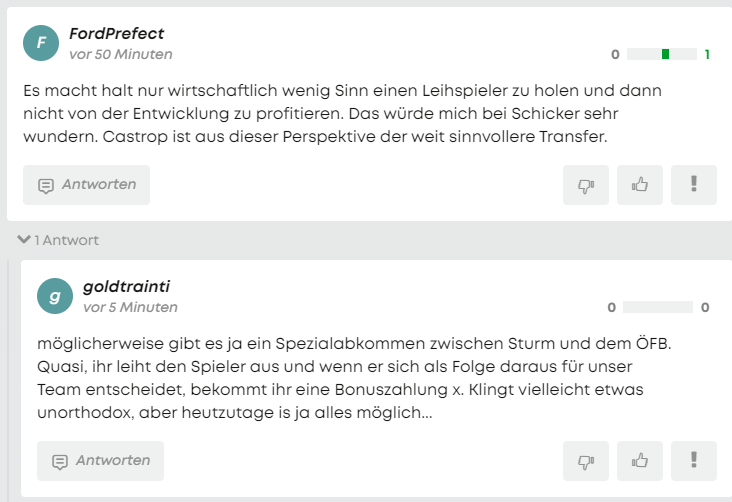The width and height of the screenshot is (732, 502).
Task: Open the FordPrefect username profile link
Action: (117, 34)
